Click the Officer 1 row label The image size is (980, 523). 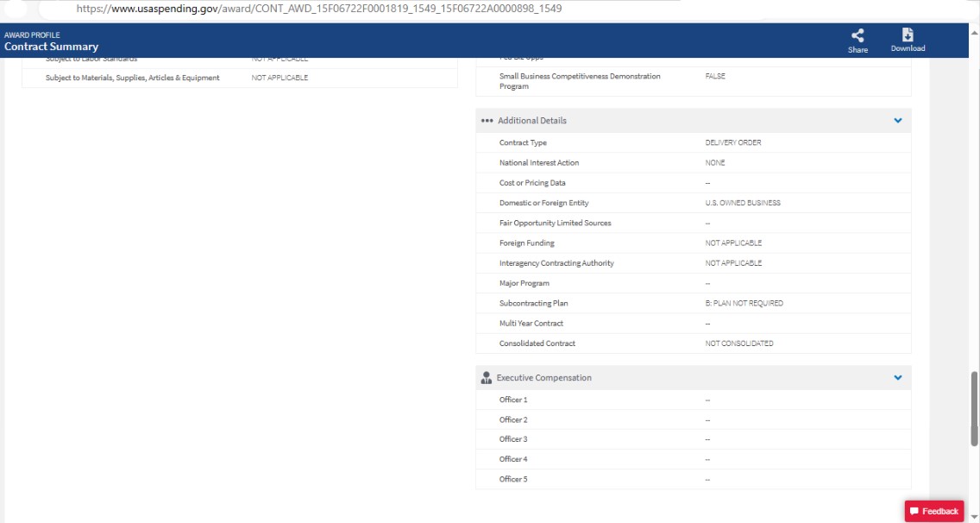513,400
